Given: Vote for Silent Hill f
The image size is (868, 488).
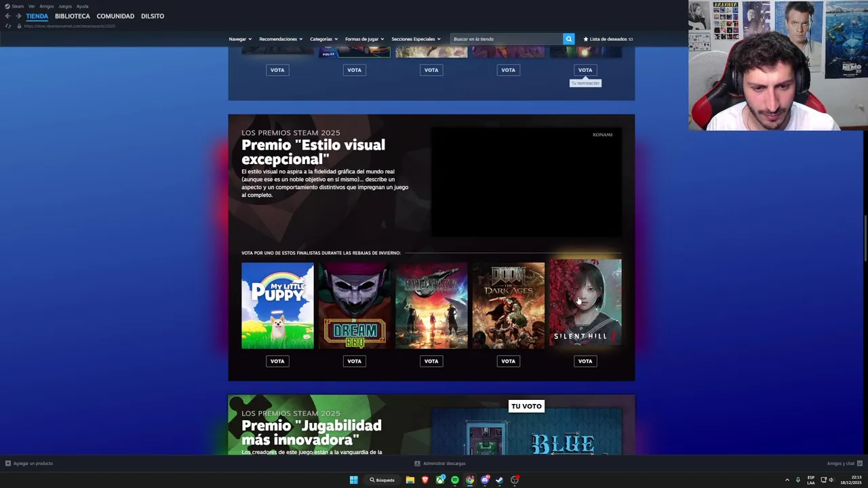Looking at the screenshot, I should tap(585, 361).
